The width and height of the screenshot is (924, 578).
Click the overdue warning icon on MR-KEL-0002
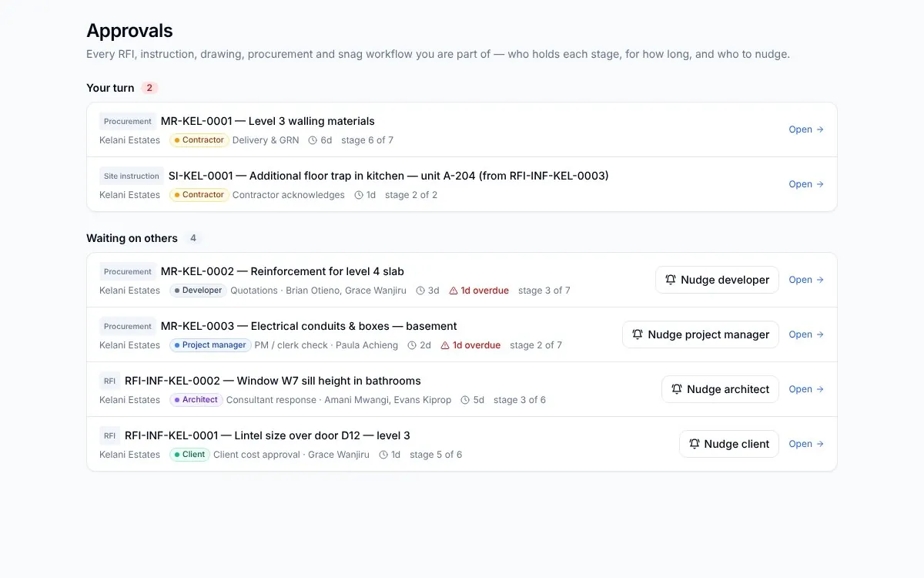pos(454,291)
